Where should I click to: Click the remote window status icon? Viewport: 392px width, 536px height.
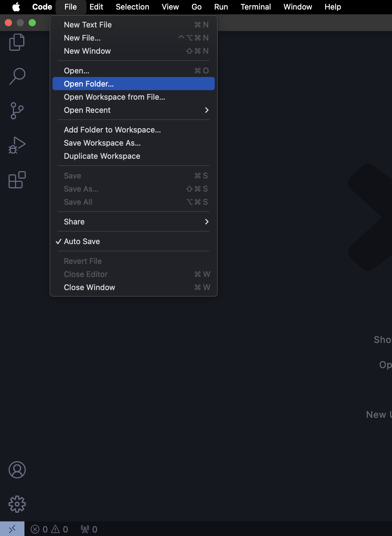tap(12, 529)
